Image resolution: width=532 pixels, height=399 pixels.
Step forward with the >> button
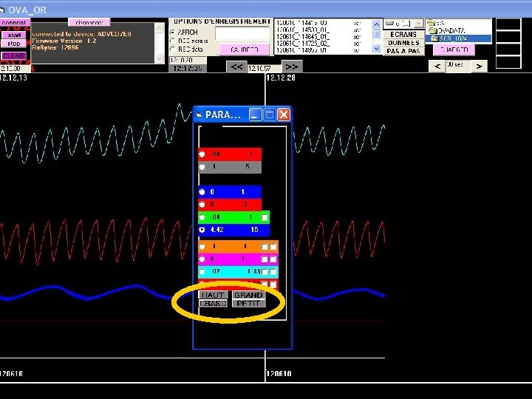(292, 66)
